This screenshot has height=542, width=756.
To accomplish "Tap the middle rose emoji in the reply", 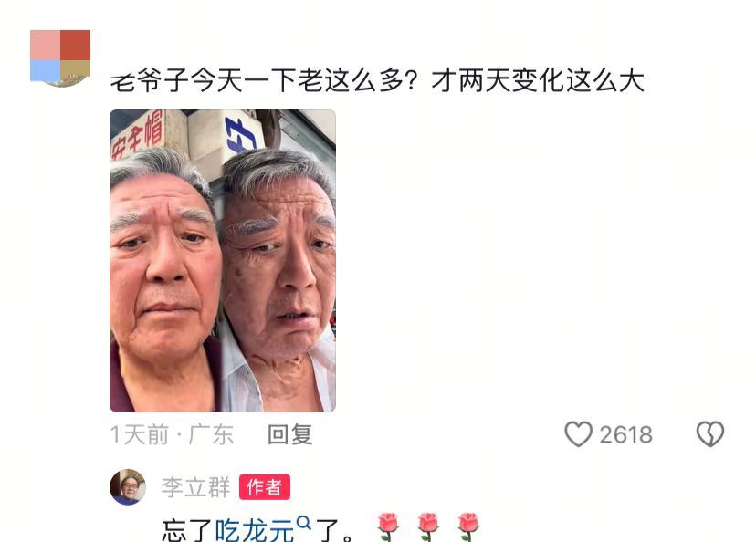I will point(428,526).
